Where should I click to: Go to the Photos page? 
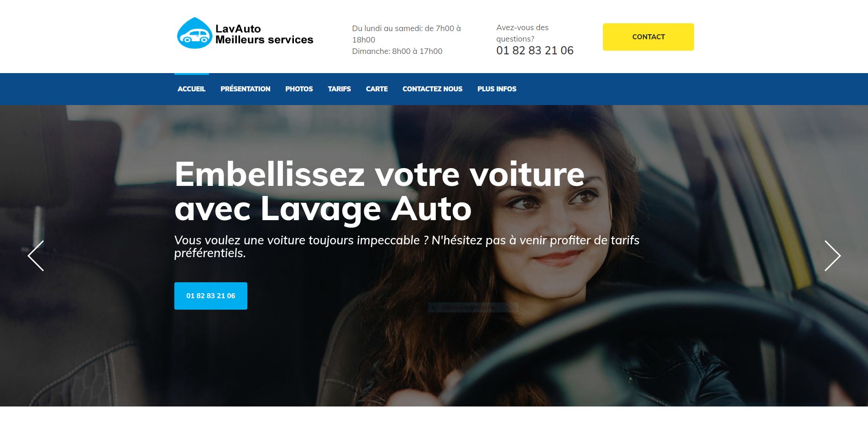coord(299,89)
